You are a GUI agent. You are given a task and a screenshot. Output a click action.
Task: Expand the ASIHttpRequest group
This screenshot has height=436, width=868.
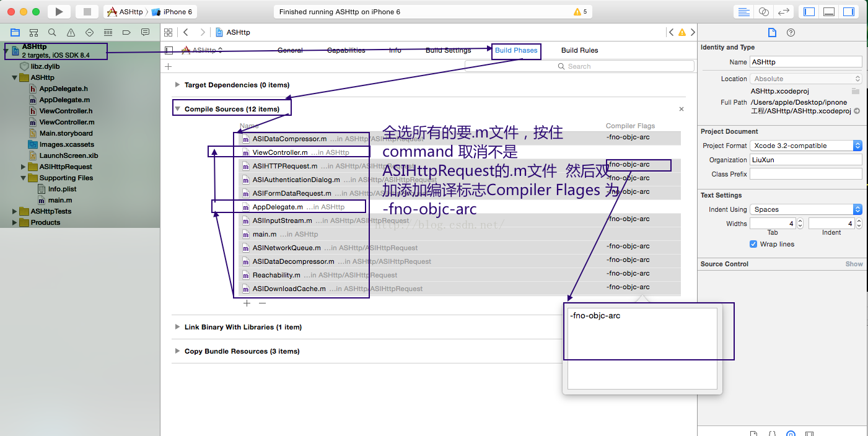[24, 167]
